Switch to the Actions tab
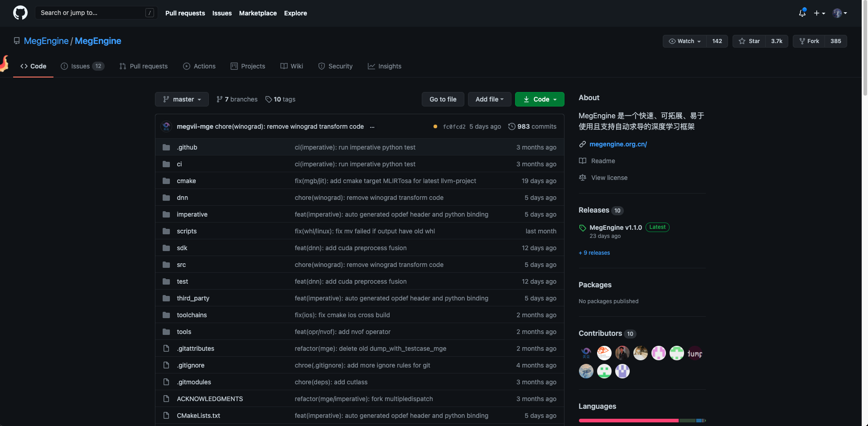 [x=199, y=66]
